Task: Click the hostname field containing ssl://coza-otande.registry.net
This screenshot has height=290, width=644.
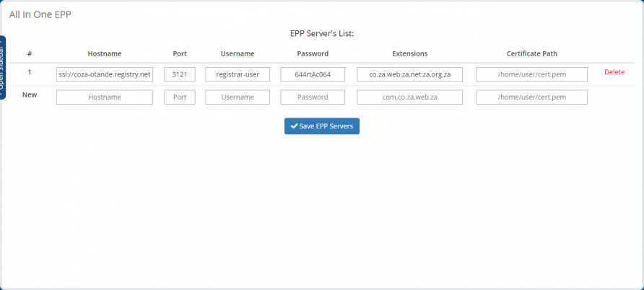Action: tap(105, 74)
